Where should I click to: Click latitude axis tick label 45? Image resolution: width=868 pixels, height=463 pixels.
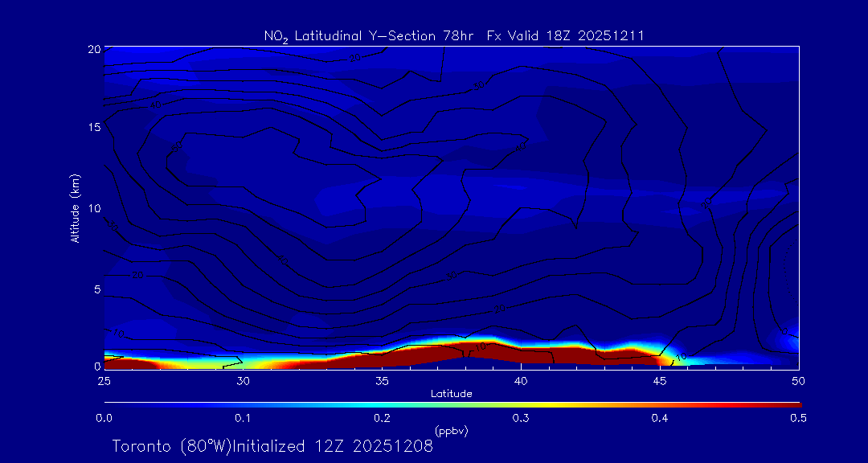(659, 380)
